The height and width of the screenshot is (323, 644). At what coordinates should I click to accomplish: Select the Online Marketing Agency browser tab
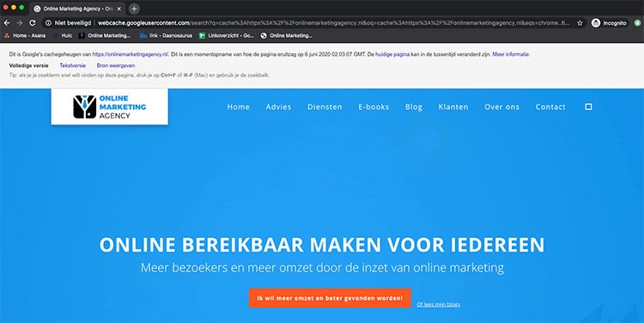pyautogui.click(x=77, y=9)
